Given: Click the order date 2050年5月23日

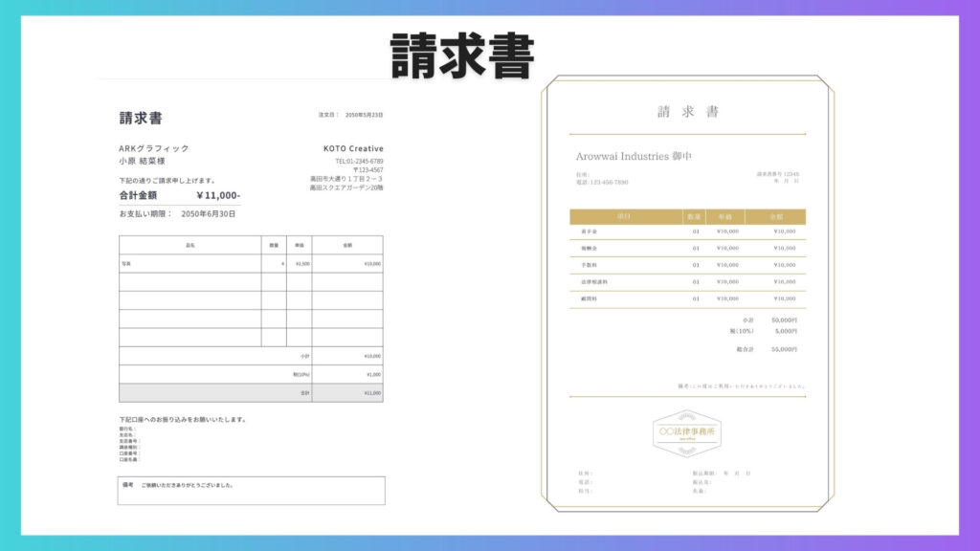Looking at the screenshot, I should pos(363,115).
